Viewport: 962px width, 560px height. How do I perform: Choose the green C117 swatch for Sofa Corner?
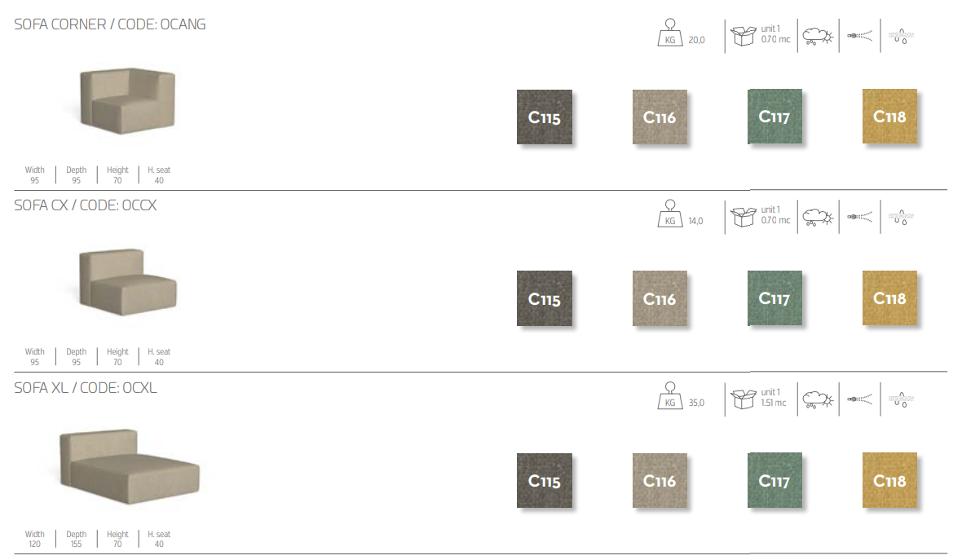pyautogui.click(x=774, y=117)
